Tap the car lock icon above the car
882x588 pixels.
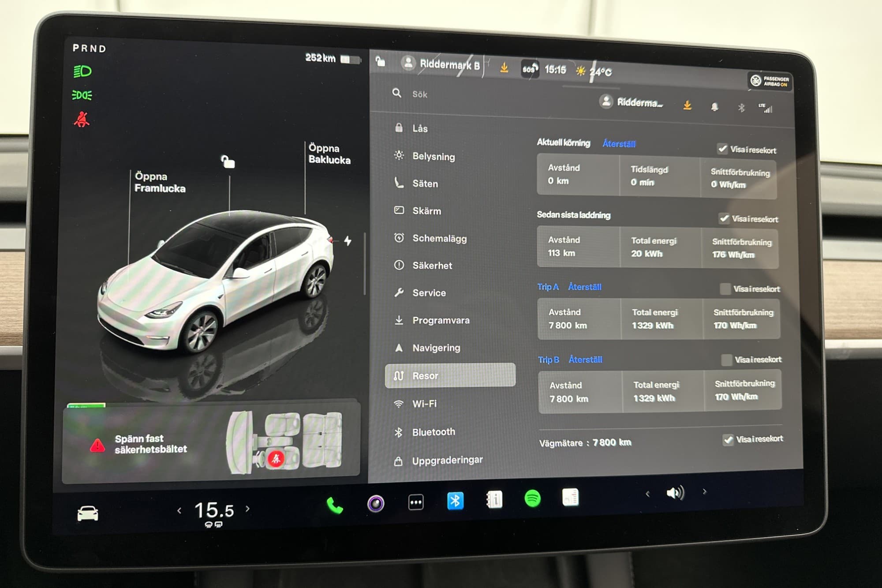228,161
